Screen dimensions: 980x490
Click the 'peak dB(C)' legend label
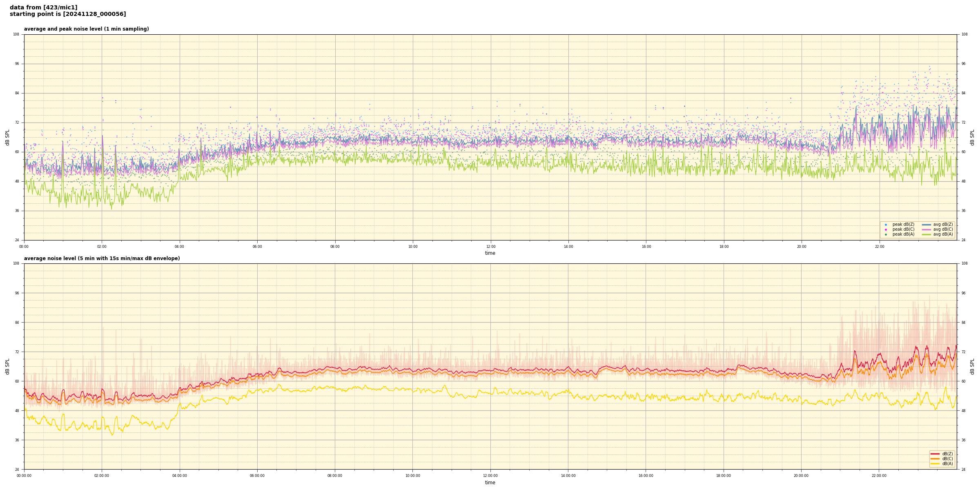click(903, 229)
